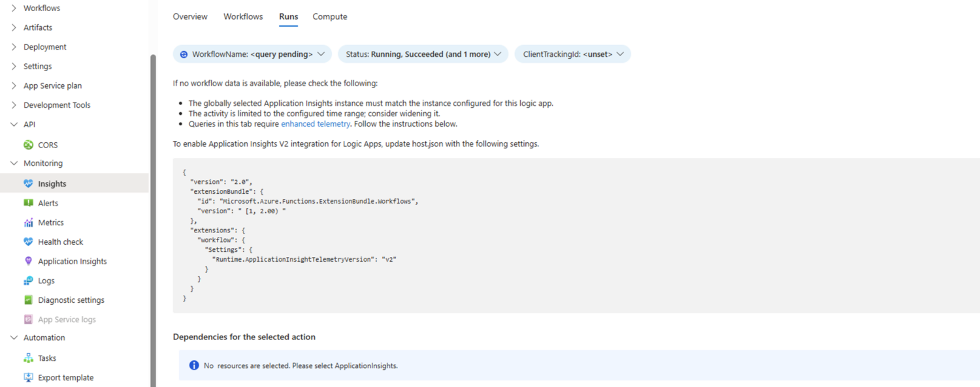Viewport: 980px width, 387px height.
Task: Open Insights via its heartbeat icon
Action: [x=28, y=184]
